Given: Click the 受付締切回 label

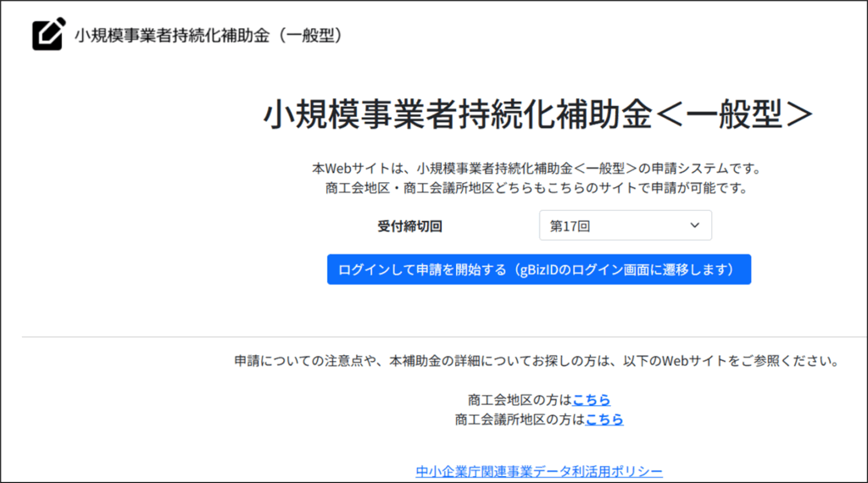Looking at the screenshot, I should (409, 225).
